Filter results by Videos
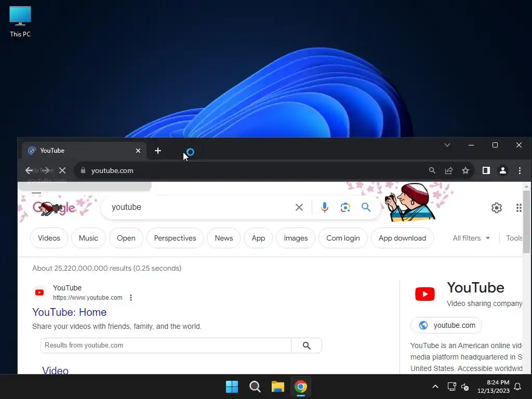 (x=49, y=238)
